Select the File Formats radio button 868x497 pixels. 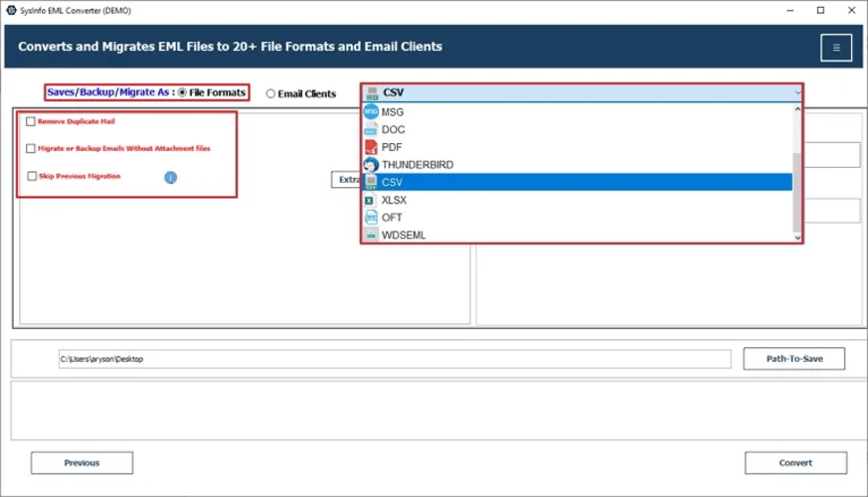[182, 92]
